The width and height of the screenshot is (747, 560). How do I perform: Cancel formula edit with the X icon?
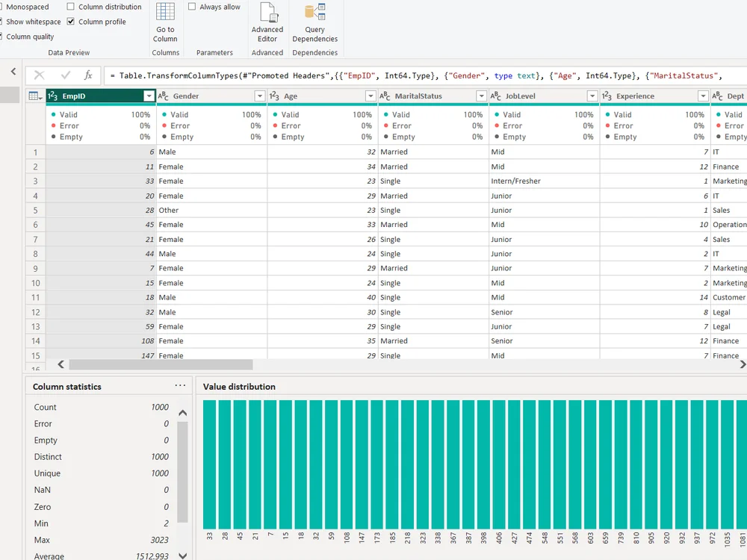click(40, 75)
